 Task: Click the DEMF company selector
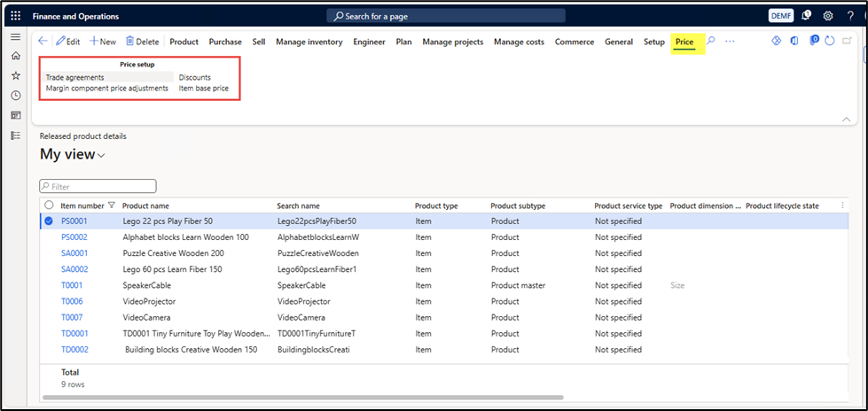(x=780, y=16)
